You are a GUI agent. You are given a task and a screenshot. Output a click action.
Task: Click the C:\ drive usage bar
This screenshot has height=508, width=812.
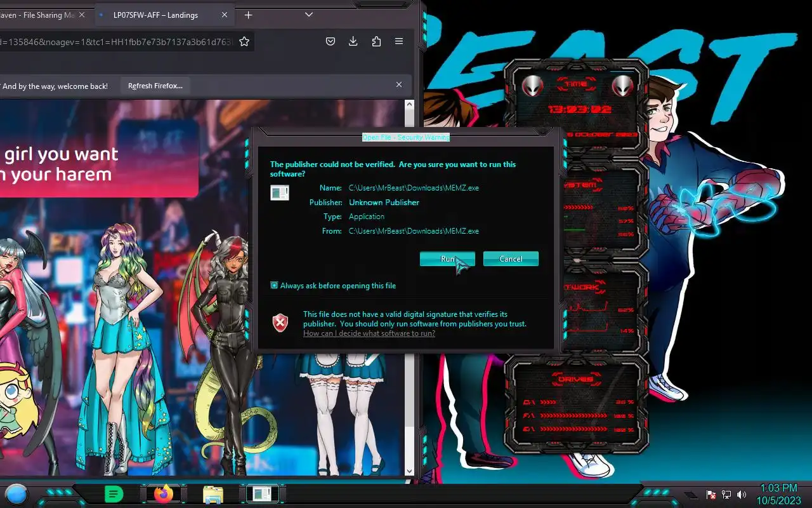click(548, 402)
